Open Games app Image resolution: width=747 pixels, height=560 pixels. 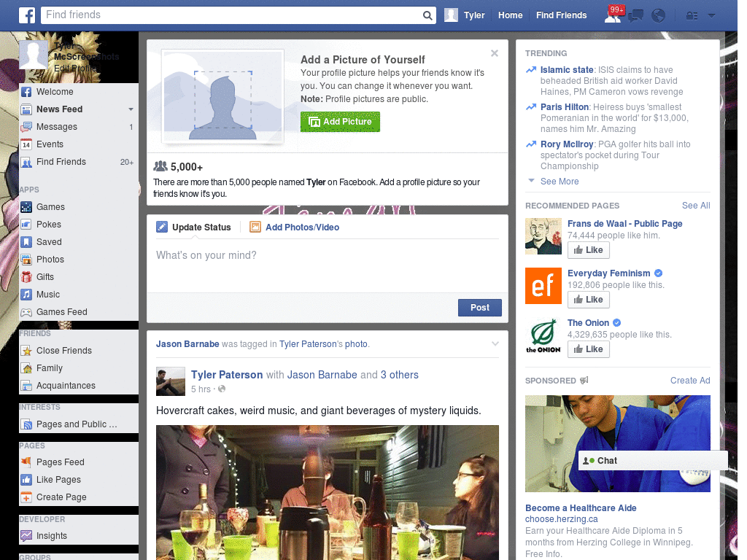[79, 207]
